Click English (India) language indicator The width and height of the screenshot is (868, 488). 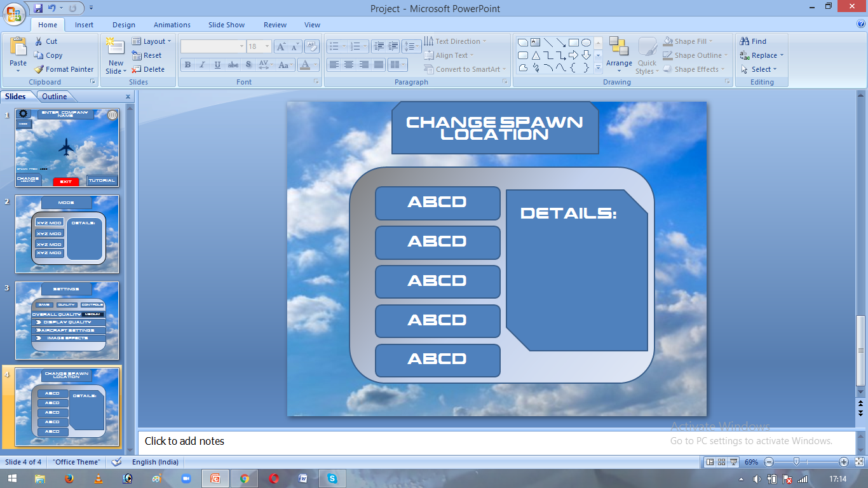click(x=155, y=462)
